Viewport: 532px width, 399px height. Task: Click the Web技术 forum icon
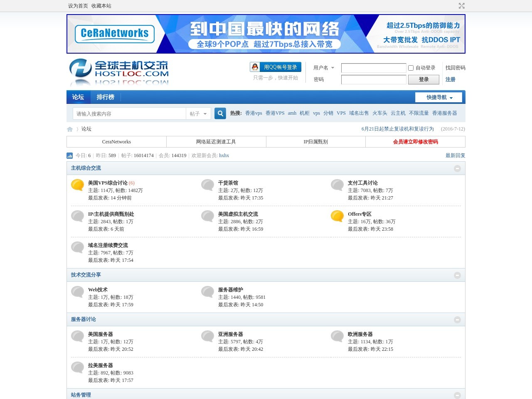coord(77,292)
